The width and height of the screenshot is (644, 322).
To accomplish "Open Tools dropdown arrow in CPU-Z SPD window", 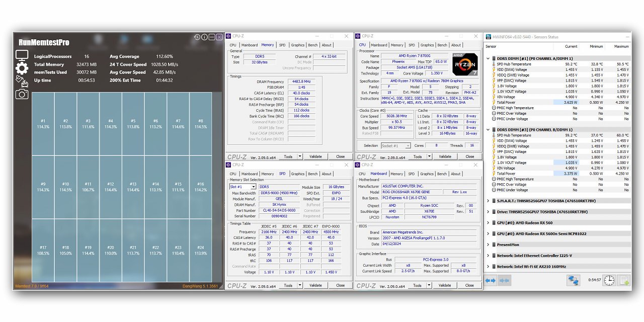I will coord(300,285).
